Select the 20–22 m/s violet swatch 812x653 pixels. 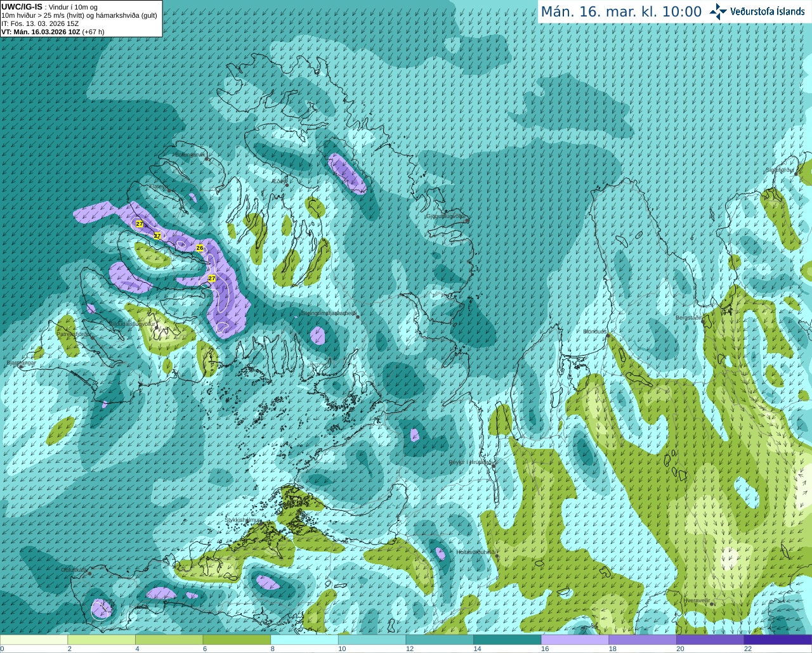click(x=710, y=640)
